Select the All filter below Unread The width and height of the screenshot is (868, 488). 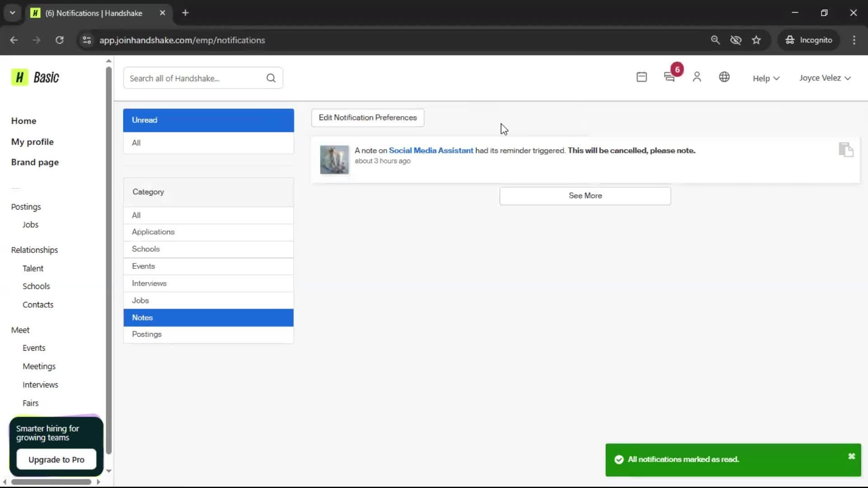click(x=208, y=143)
